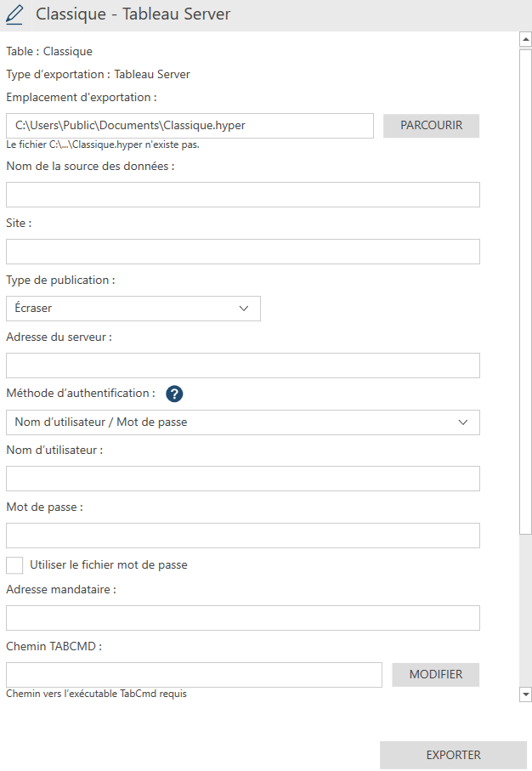
Task: Select the Adresse mandataire input
Action: (x=242, y=618)
